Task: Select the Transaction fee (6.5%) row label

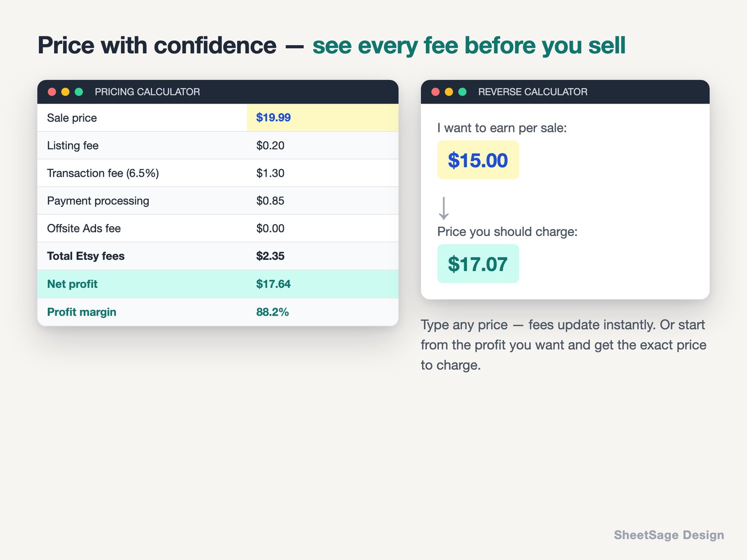Action: point(103,173)
